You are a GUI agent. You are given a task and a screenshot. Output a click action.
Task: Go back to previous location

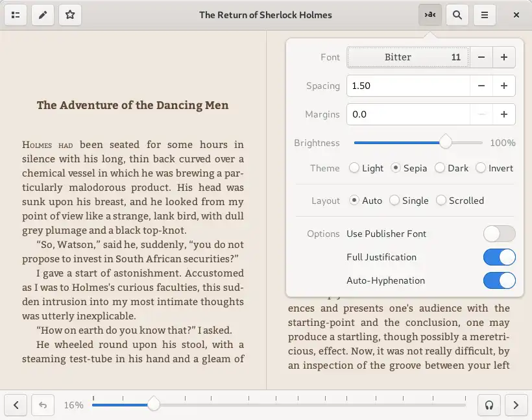click(x=43, y=405)
